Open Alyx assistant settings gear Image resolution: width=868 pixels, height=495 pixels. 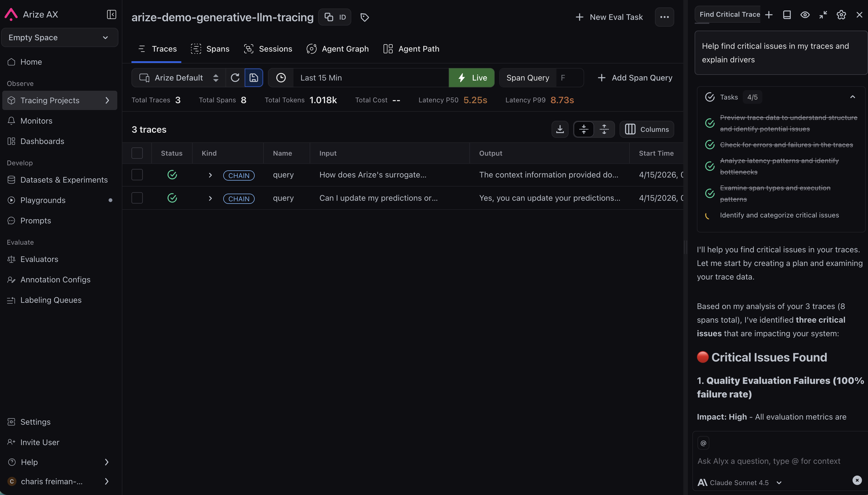841,15
